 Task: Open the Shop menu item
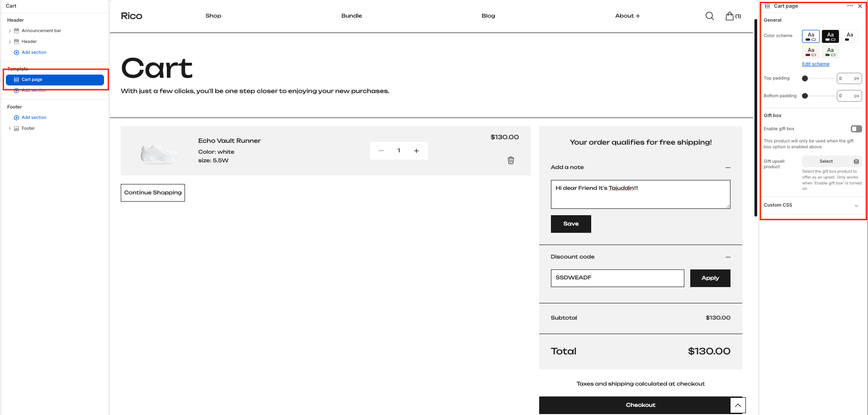(x=213, y=16)
